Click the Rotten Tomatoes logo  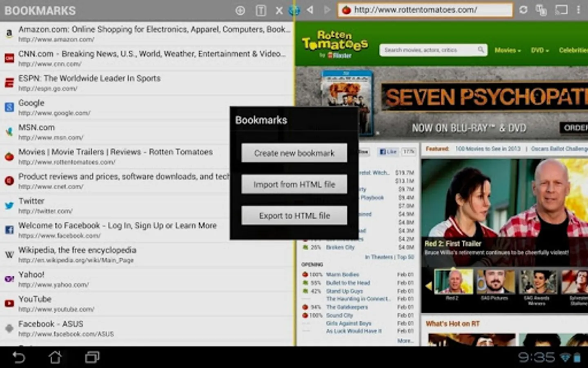335,44
